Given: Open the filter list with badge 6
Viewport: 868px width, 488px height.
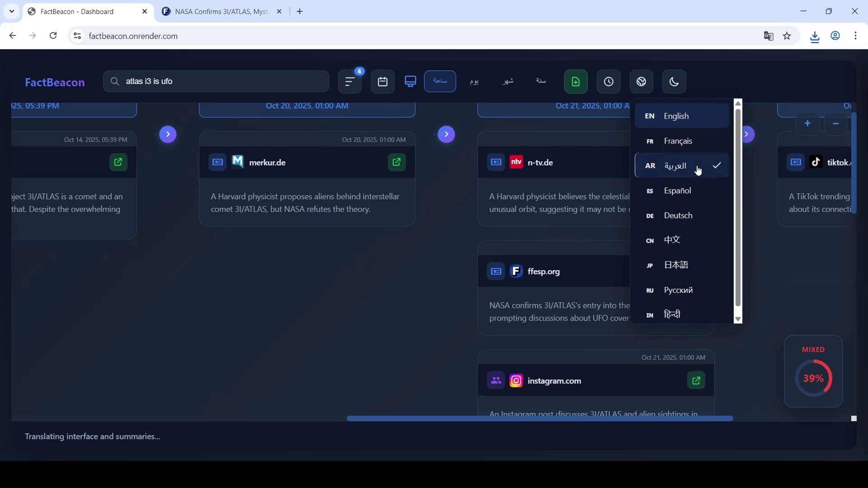Looking at the screenshot, I should tap(350, 82).
